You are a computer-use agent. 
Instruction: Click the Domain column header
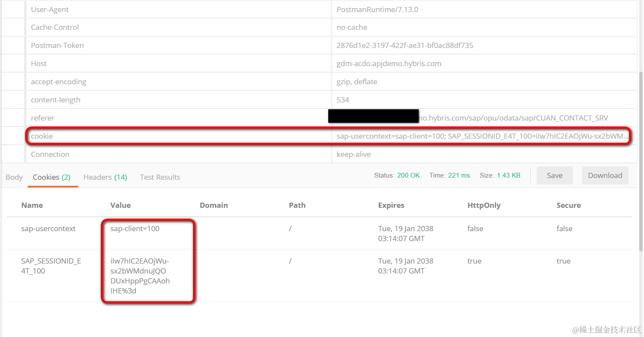point(214,205)
